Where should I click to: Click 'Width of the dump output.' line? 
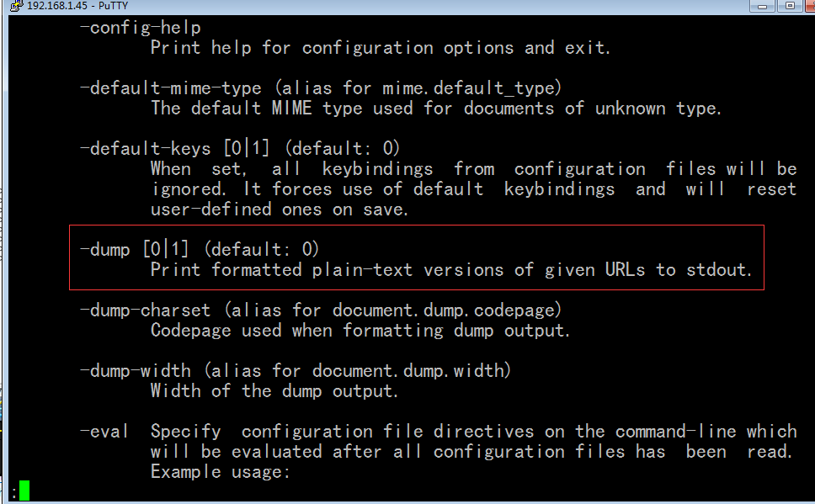click(x=274, y=390)
